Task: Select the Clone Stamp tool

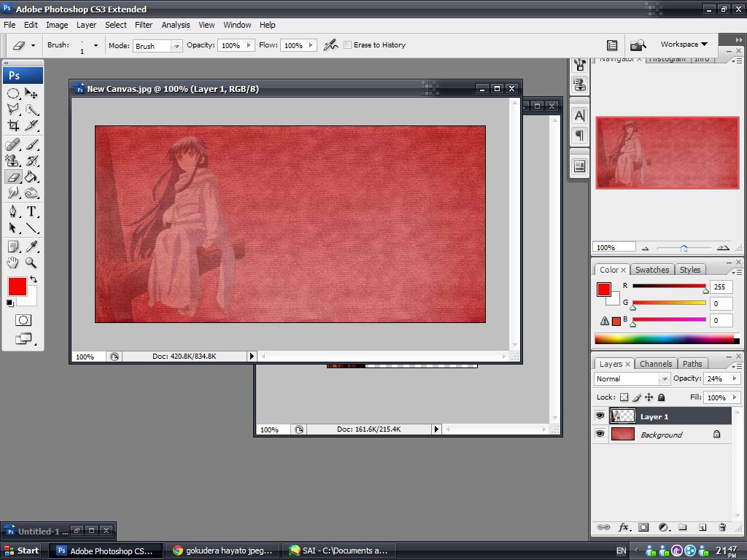Action: pyautogui.click(x=13, y=161)
